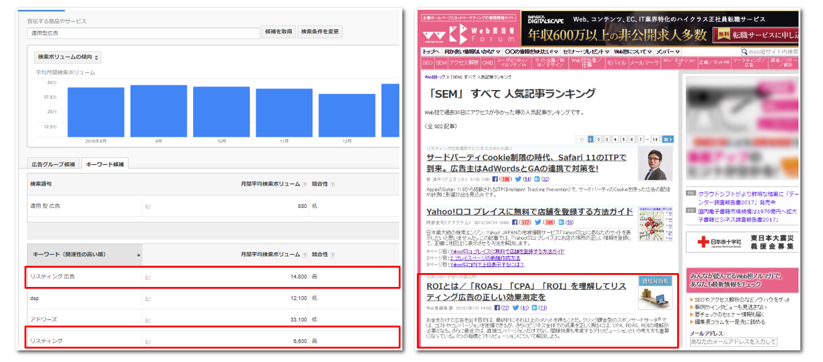Sort by the キーワード（関連性の高い順） column header

click(85, 254)
